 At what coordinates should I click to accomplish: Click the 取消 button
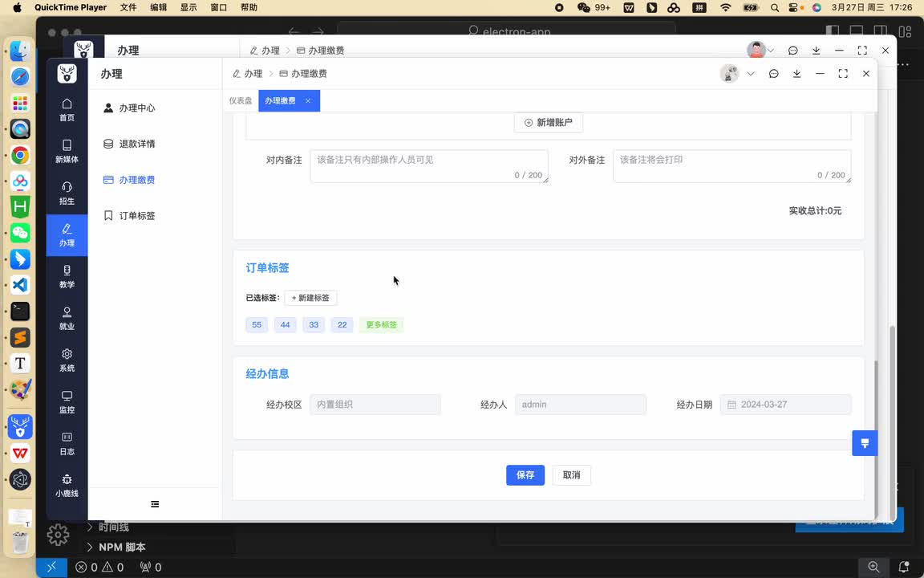point(572,475)
